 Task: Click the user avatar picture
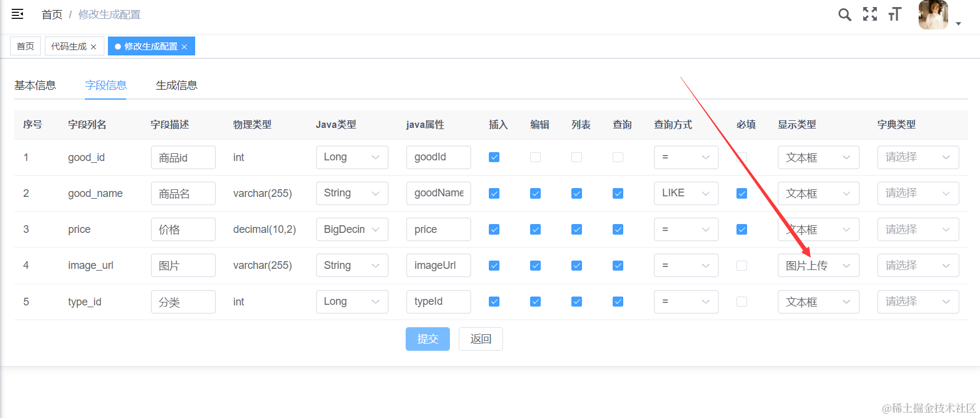pyautogui.click(x=933, y=15)
